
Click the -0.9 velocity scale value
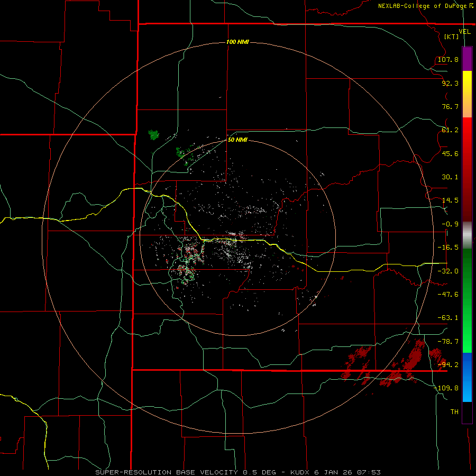[x=450, y=224]
